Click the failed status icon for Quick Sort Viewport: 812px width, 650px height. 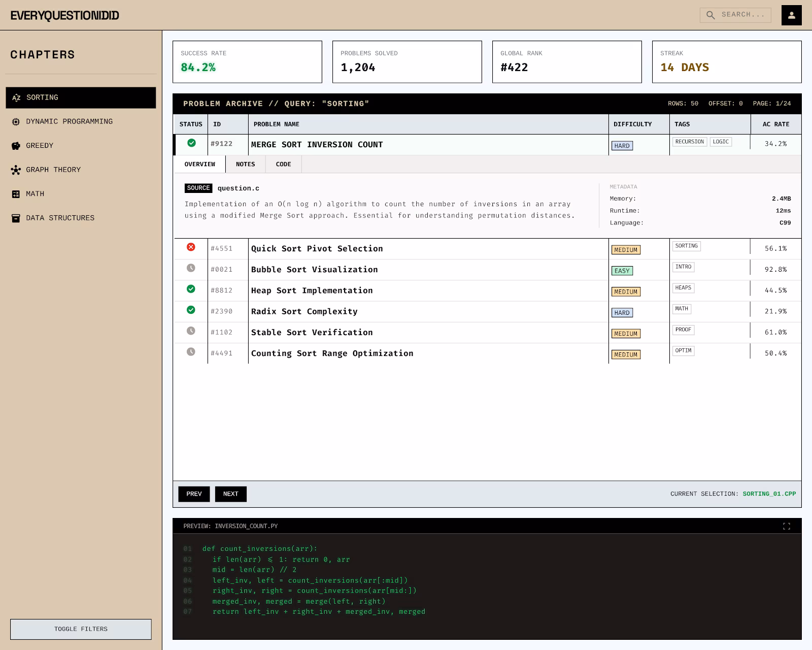pyautogui.click(x=191, y=247)
